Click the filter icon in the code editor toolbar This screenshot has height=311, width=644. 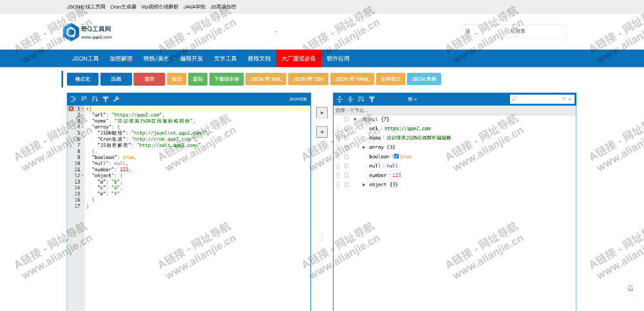coord(106,99)
